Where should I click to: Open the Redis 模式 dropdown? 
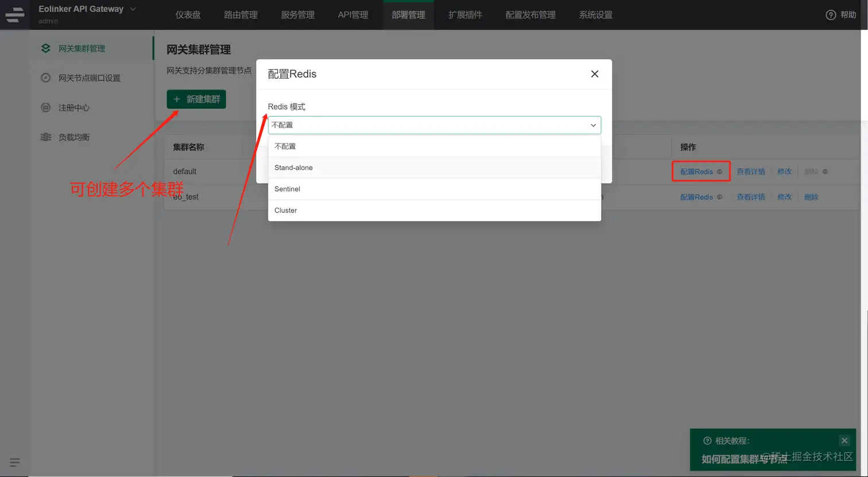(x=434, y=125)
